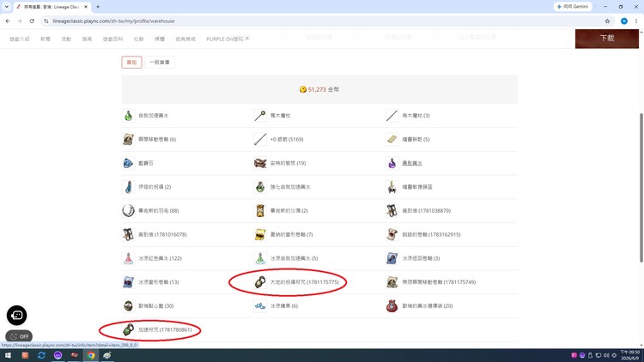Click the yellow polymorph scroll (7) icon
Viewport: 644px width, 362px height.
pyautogui.click(x=260, y=235)
